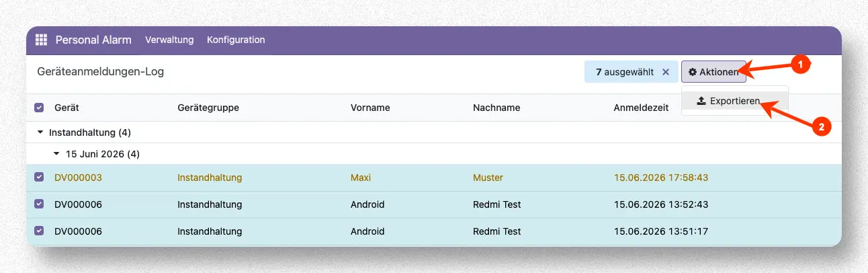Sort by the Gerät column header
The image size is (868, 273).
[x=67, y=108]
